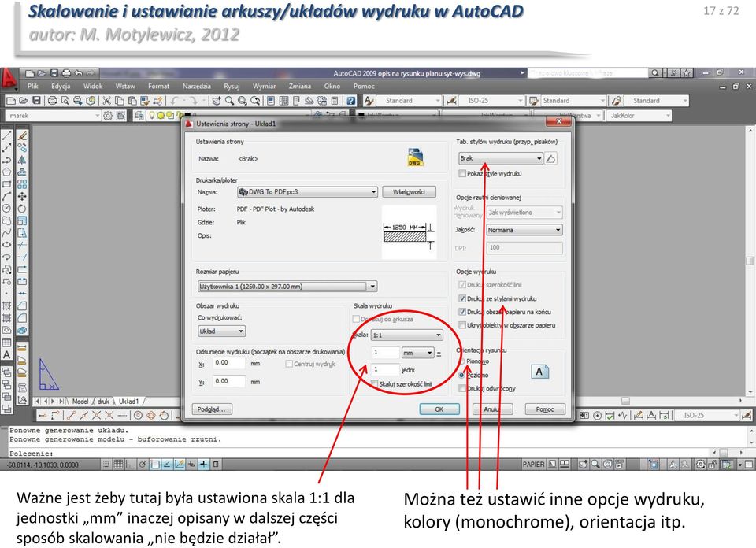Select the Multiline Text 'A' tool
The width and height of the screenshot is (756, 548).
coord(7,355)
